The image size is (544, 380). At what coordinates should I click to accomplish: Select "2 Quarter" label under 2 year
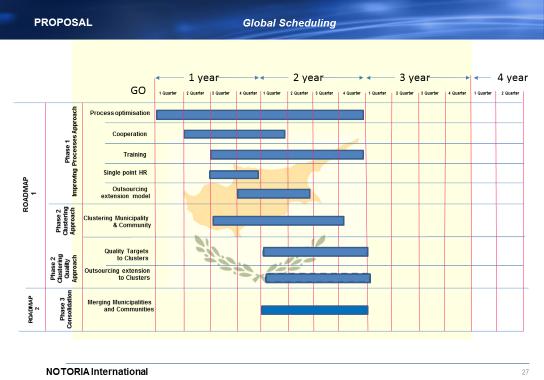[x=299, y=93]
